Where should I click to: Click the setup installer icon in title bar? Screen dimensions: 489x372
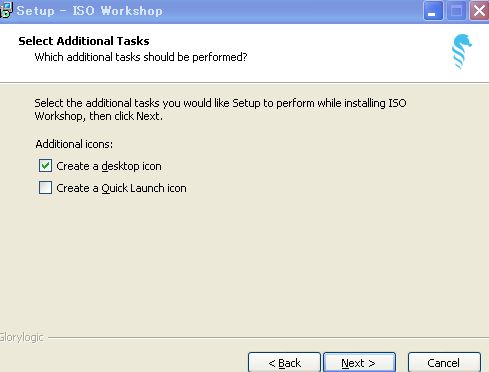(6, 10)
